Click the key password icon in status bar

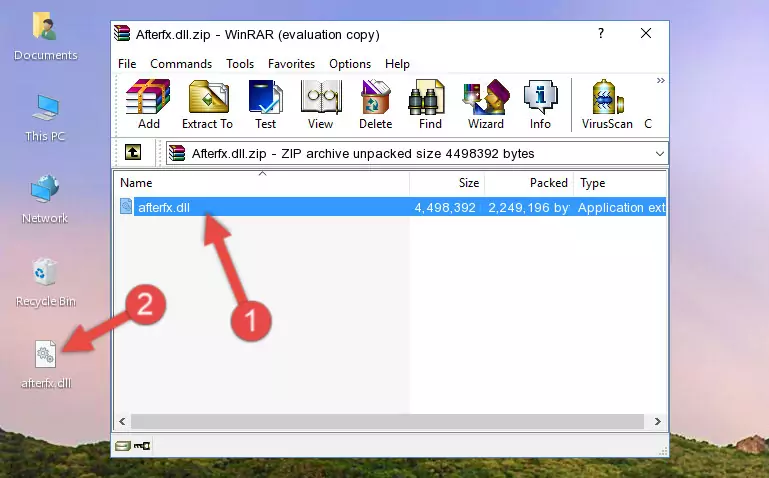coord(142,446)
